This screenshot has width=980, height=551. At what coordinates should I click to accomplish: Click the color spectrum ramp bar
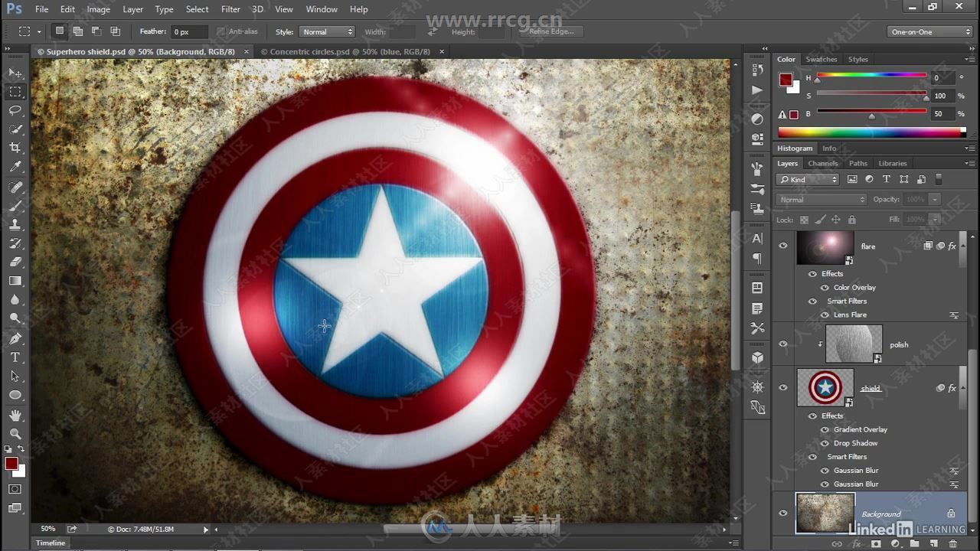871,132
